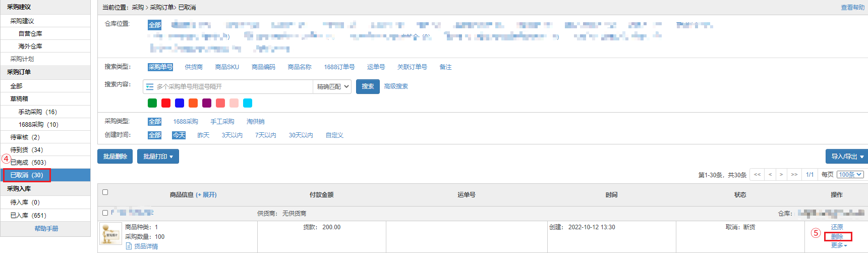Filter purchase type 全部
Image resolution: width=868 pixels, height=253 pixels.
click(x=155, y=122)
